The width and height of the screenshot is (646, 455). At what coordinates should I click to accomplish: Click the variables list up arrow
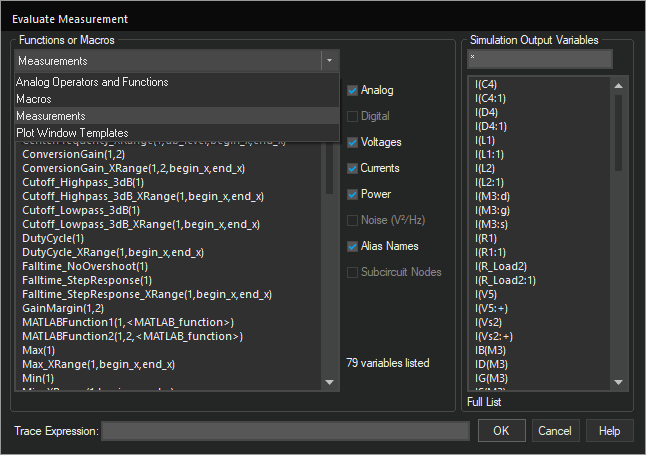point(618,86)
